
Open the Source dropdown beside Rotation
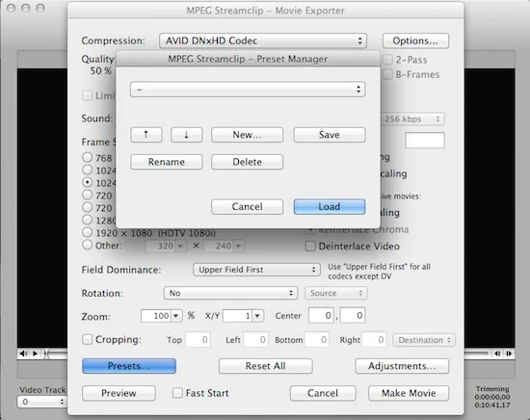(336, 293)
